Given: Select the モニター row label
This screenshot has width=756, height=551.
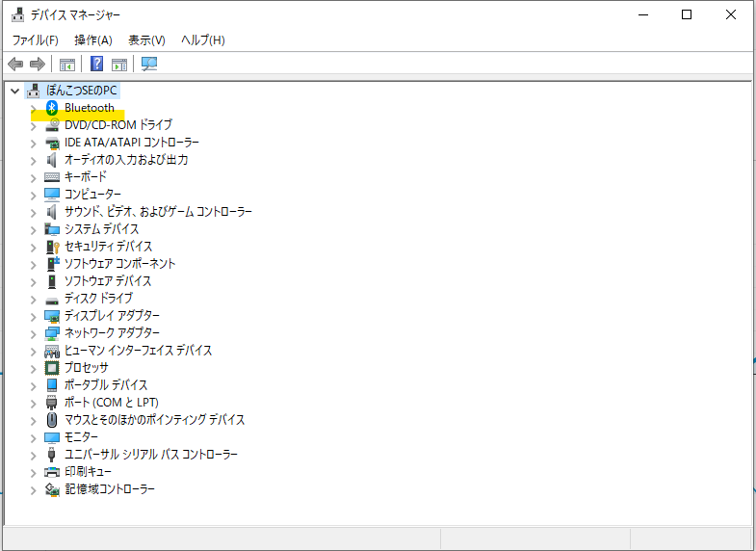Looking at the screenshot, I should coord(81,437).
